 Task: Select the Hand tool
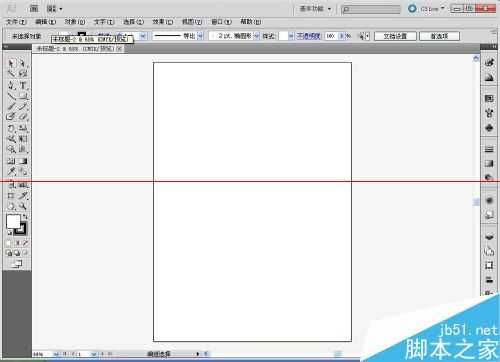[11, 206]
